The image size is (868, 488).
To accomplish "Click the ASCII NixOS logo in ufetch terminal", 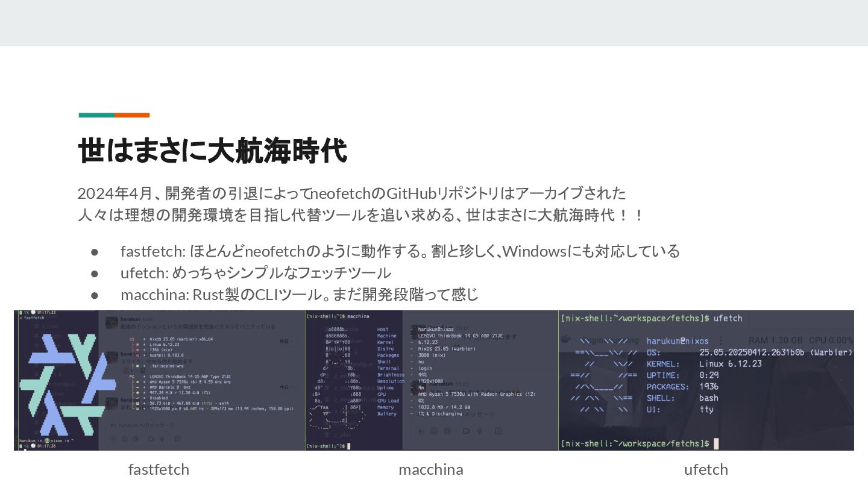I will coord(603,376).
